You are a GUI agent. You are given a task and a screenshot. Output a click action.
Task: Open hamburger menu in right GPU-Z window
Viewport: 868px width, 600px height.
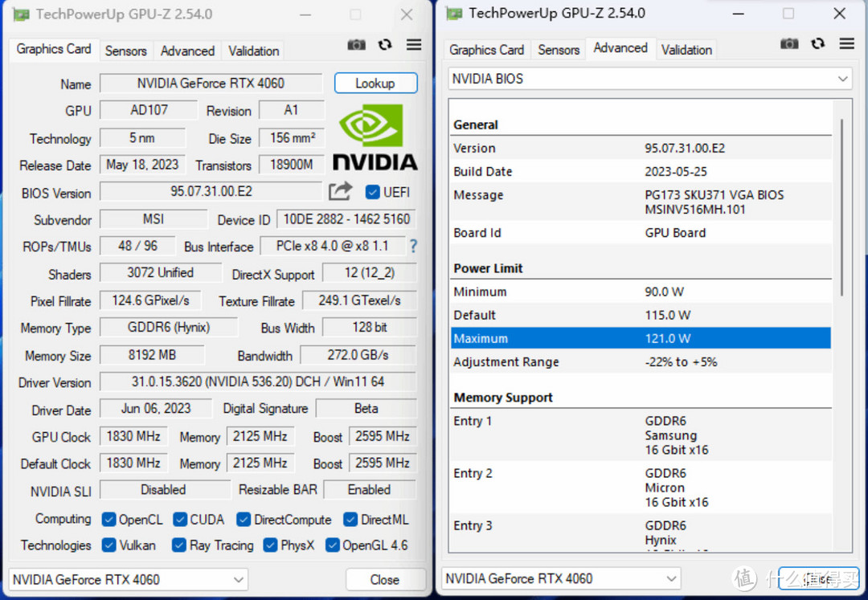point(846,43)
